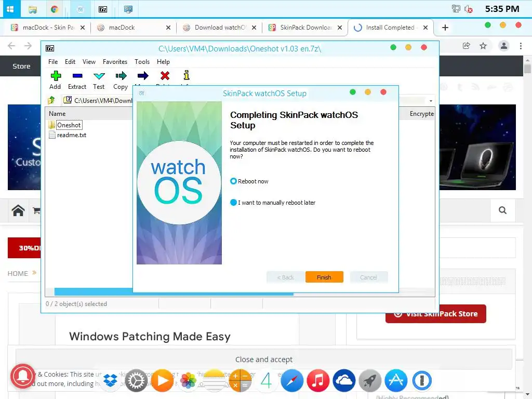Close the Install Completed tab
The image size is (532, 399).
[x=425, y=28]
